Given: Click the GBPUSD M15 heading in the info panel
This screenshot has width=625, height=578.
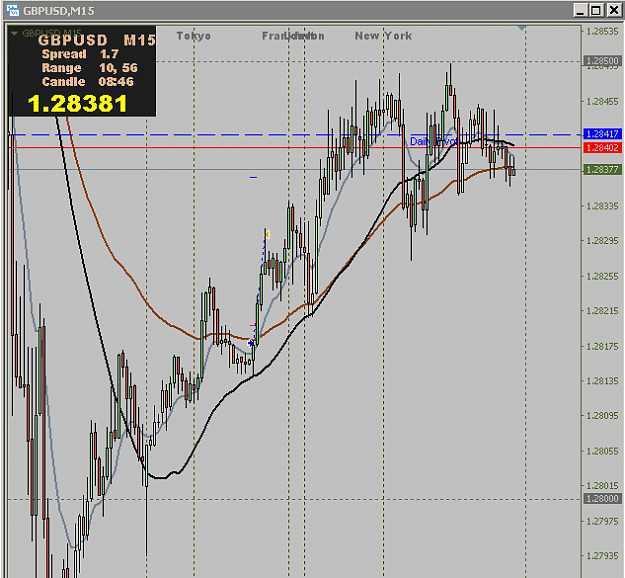Looking at the screenshot, I should pos(97,40).
